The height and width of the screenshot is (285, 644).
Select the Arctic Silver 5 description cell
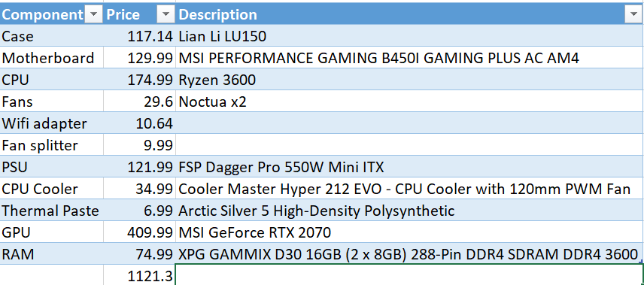point(410,211)
